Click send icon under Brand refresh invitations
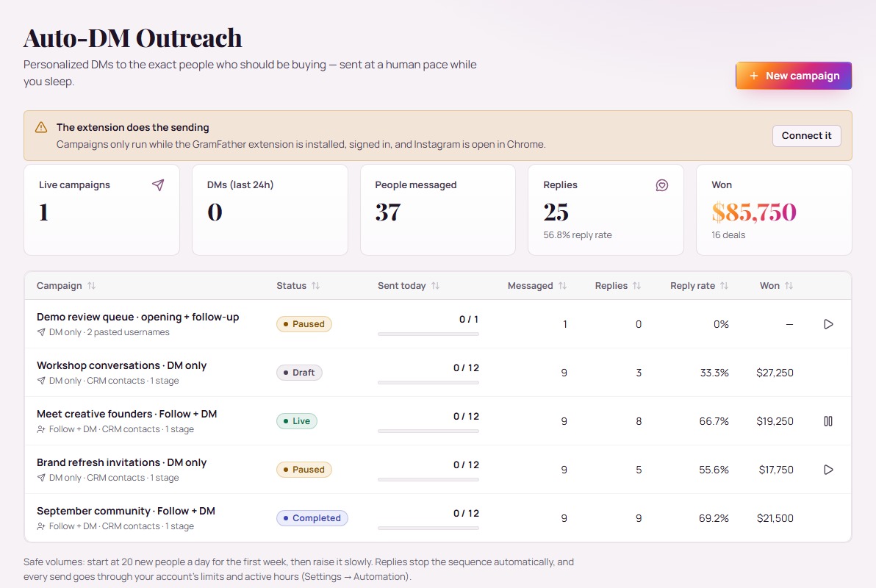This screenshot has height=588, width=876. click(40, 478)
